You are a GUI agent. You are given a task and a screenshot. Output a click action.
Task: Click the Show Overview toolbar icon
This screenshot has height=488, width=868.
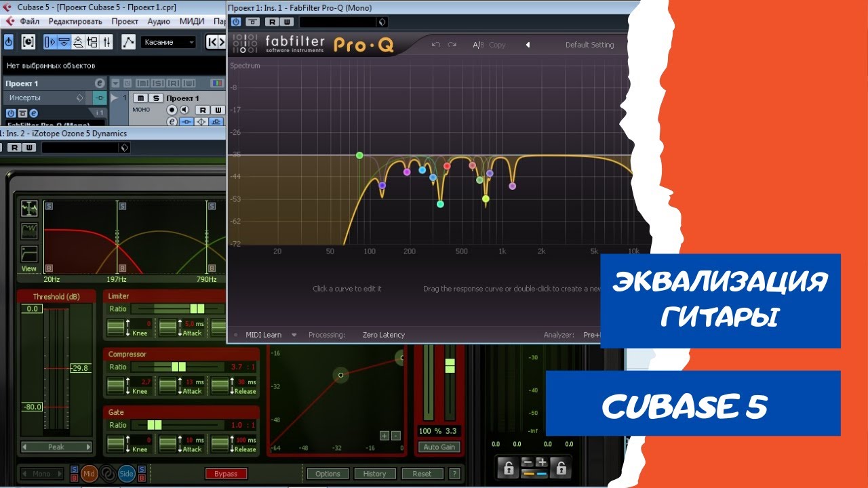(78, 42)
